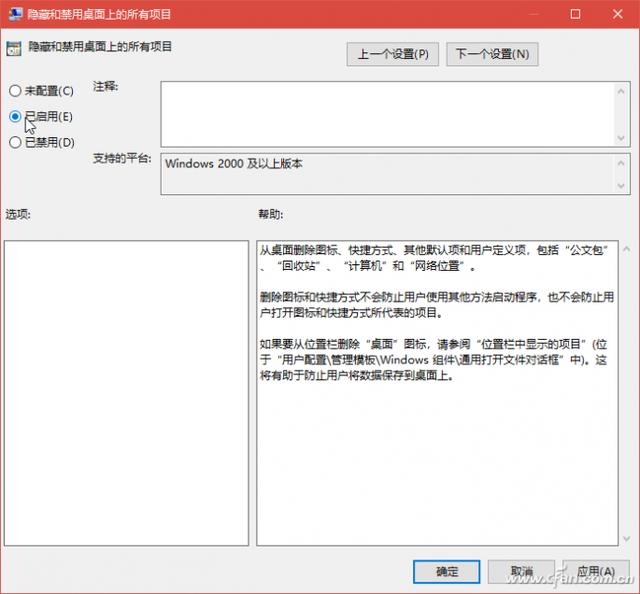Click the 隐藏和禁用桌面上的所有项目 heading text
640x594 pixels.
tap(100, 47)
